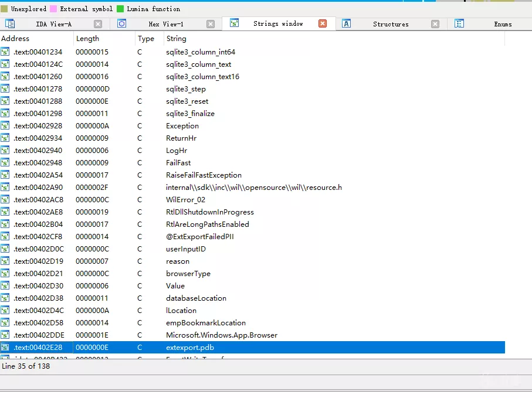Switch to the Structures tab
Screen dimensions: 532x398
(x=391, y=24)
